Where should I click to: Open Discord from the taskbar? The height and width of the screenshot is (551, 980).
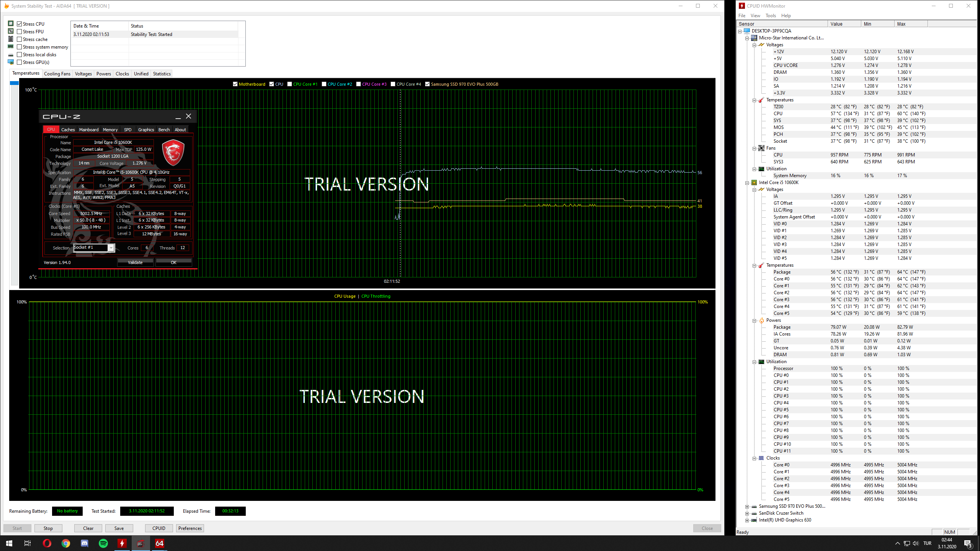point(85,543)
